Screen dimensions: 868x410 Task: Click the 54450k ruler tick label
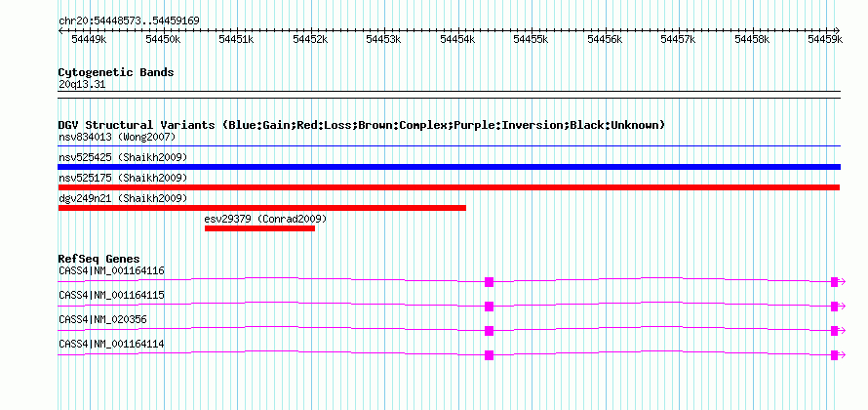163,39
